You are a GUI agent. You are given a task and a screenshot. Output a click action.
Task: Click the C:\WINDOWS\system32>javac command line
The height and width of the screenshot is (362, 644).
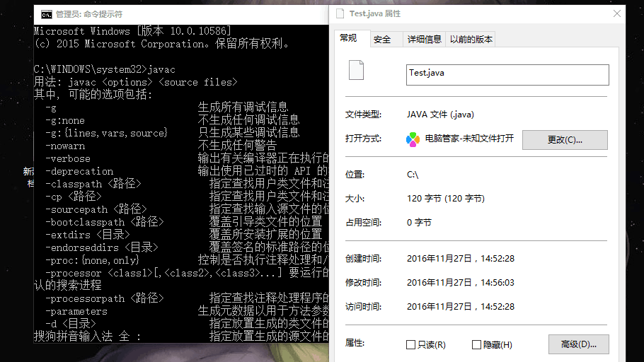pos(105,69)
